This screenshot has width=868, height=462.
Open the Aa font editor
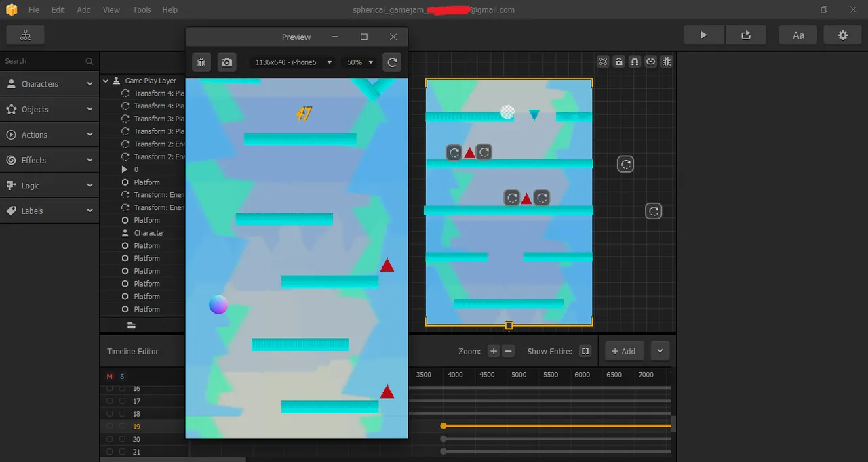tap(798, 35)
